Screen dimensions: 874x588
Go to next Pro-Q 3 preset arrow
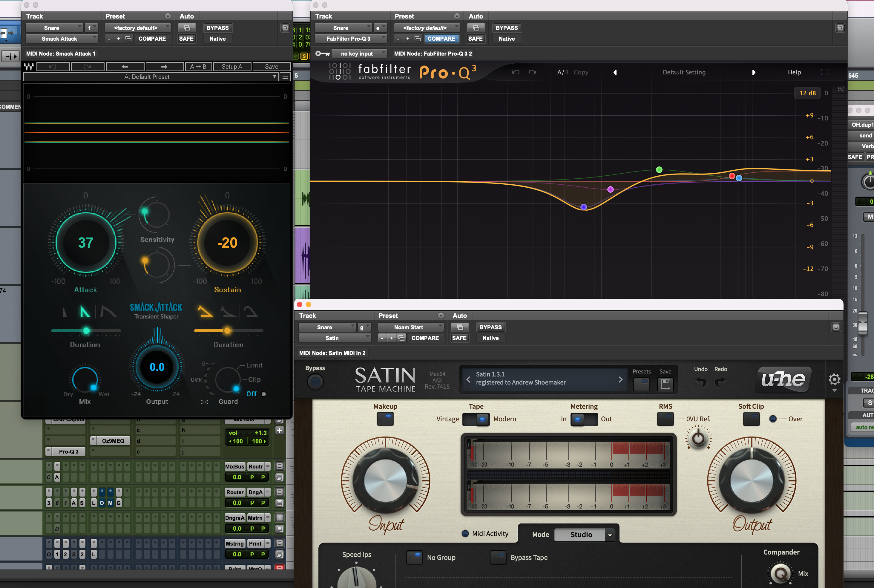click(x=754, y=72)
